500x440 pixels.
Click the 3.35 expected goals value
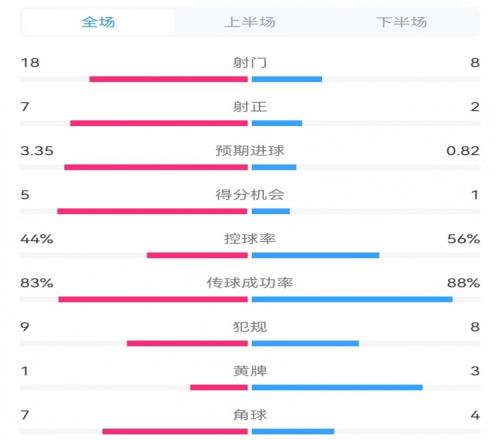point(37,151)
